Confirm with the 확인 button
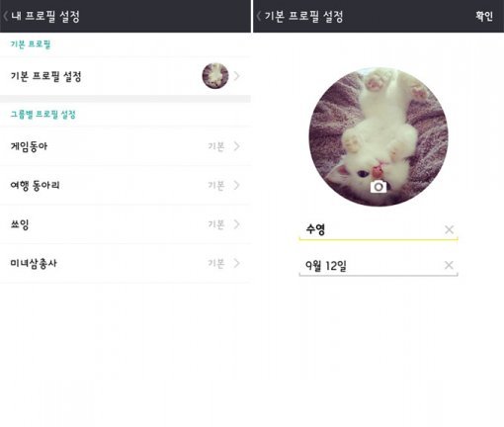 (484, 16)
